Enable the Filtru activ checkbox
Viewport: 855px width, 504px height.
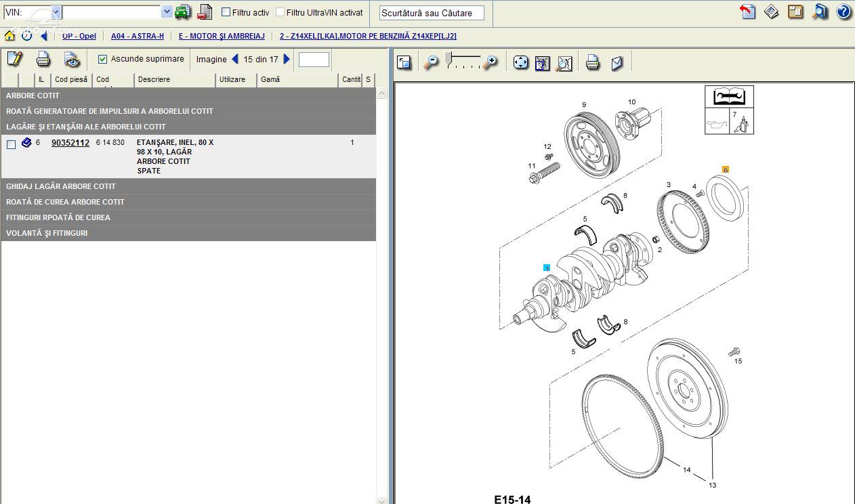point(226,12)
